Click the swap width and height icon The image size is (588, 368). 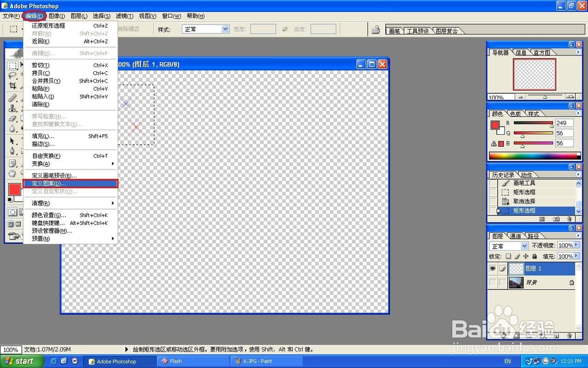[285, 29]
